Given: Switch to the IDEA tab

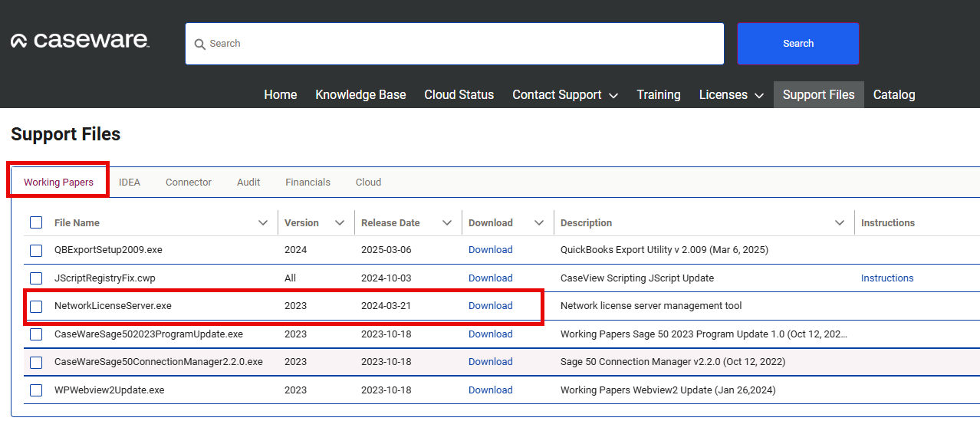Looking at the screenshot, I should tap(130, 183).
